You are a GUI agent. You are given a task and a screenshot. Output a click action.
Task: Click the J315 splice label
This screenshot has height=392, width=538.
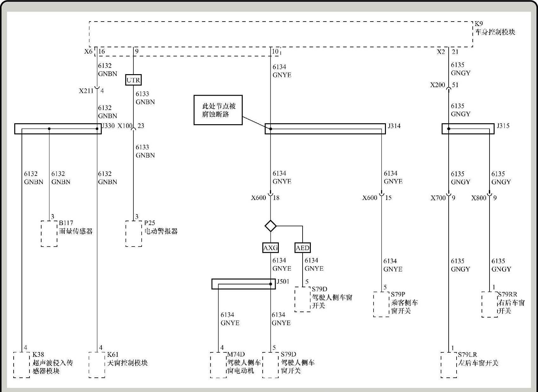503,126
